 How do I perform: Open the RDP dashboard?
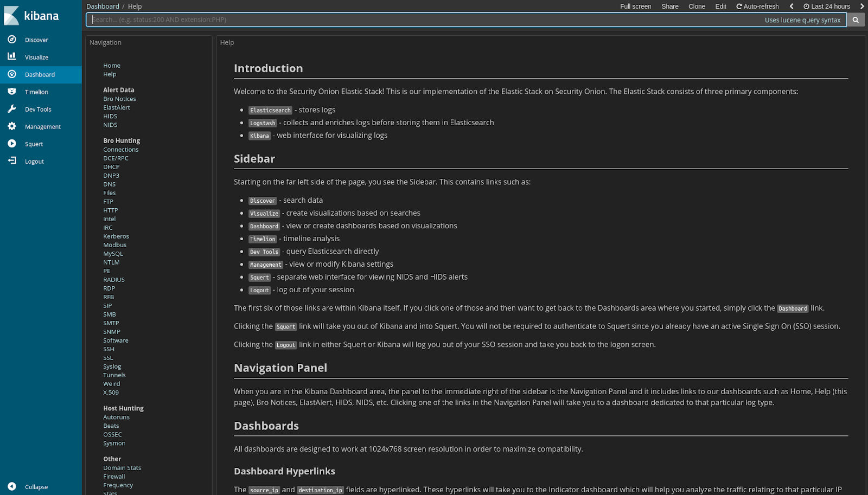[109, 288]
